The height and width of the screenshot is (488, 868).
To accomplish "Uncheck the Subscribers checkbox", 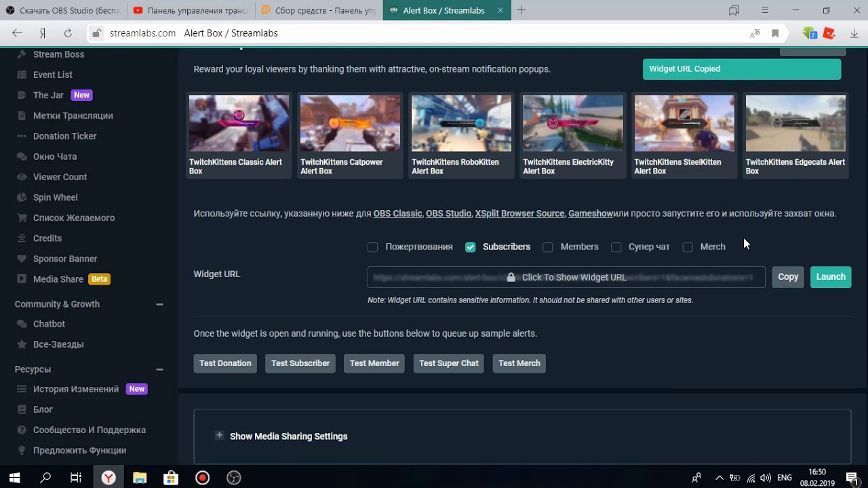I will (x=471, y=247).
